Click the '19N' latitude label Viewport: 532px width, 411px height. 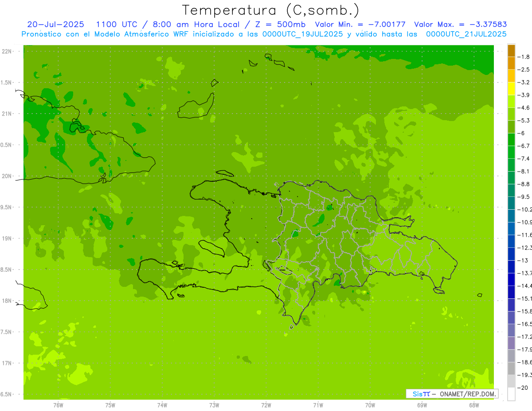tap(7, 239)
